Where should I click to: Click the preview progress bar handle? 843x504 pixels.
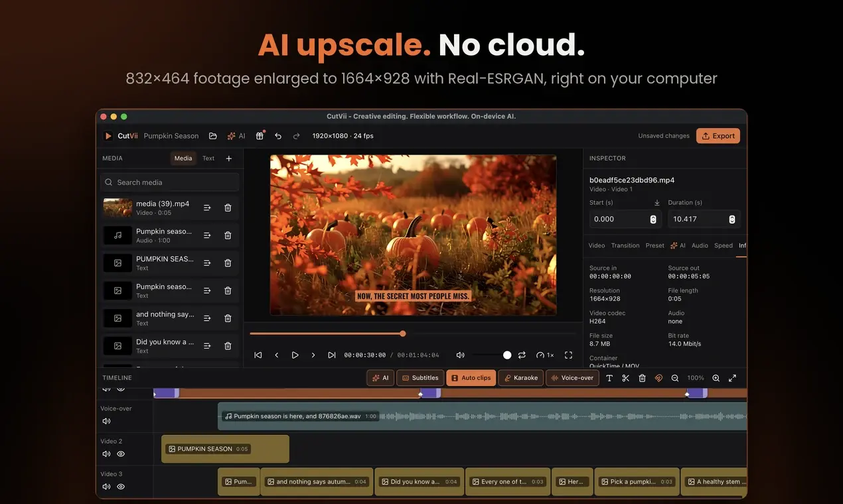click(x=403, y=334)
